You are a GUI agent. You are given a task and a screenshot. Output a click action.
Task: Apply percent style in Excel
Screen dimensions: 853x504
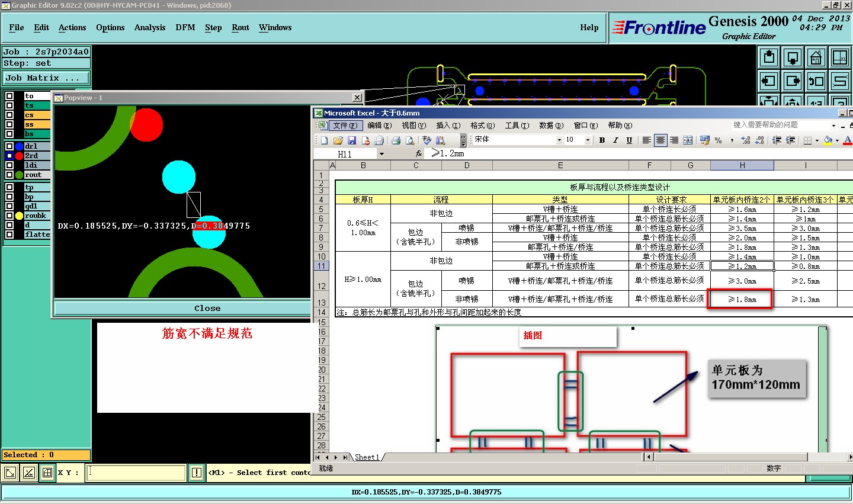click(719, 140)
